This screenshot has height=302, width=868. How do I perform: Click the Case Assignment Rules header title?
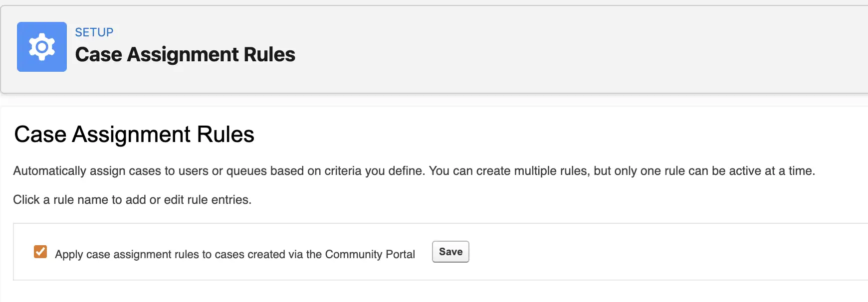pyautogui.click(x=185, y=54)
